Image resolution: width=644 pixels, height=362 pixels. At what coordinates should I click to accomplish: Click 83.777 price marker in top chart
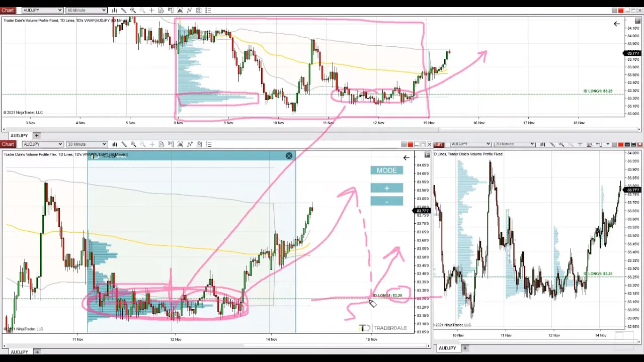point(633,53)
